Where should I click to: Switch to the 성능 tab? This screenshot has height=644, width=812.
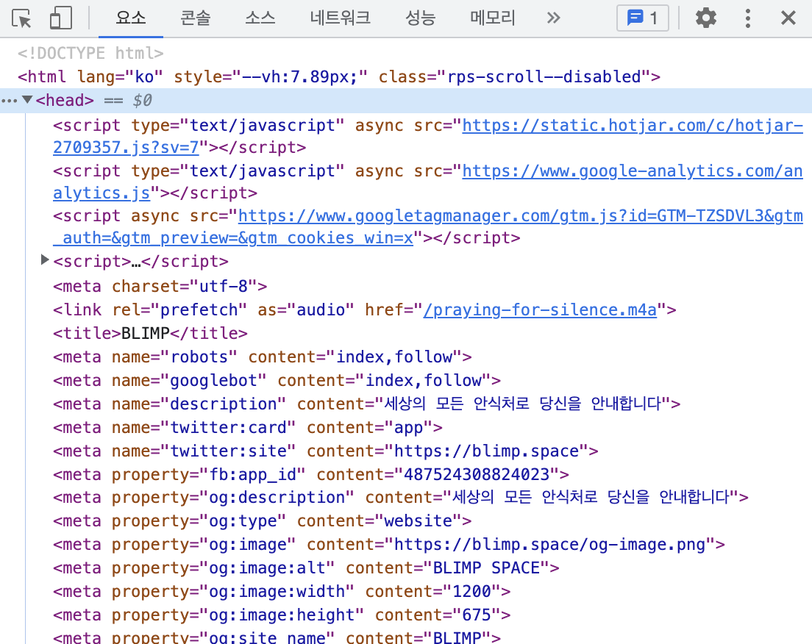(420, 18)
